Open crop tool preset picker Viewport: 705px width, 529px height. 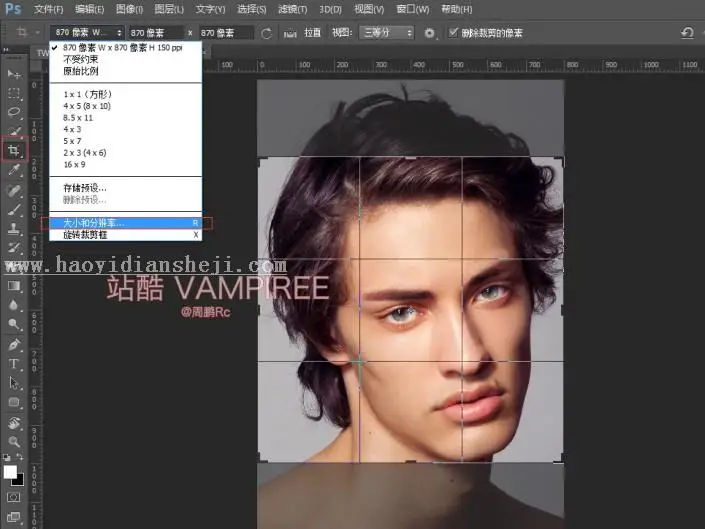coord(27,33)
